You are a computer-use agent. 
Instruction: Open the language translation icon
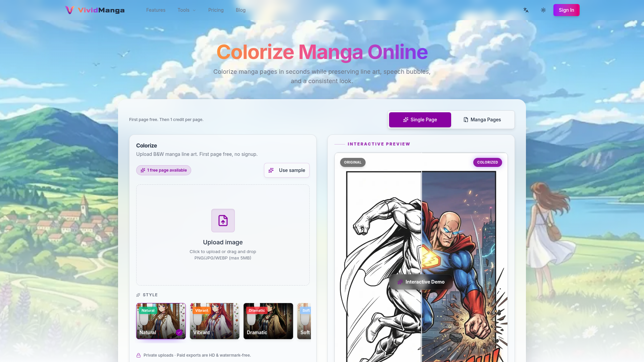[526, 10]
